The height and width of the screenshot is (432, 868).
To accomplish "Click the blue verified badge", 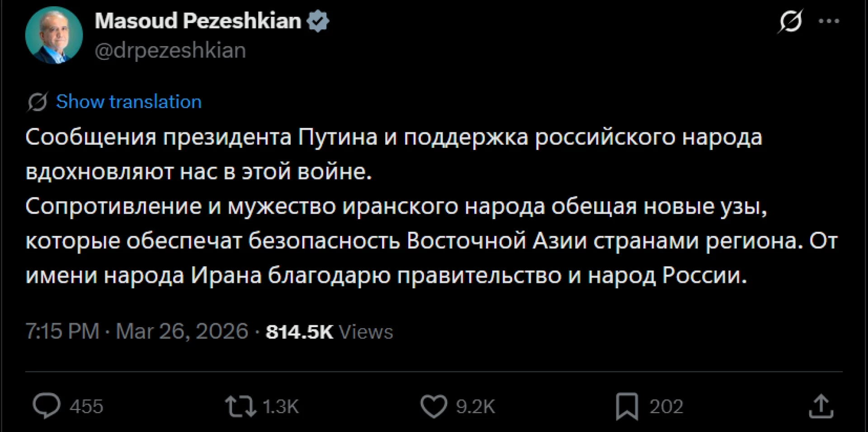I will click(x=318, y=22).
